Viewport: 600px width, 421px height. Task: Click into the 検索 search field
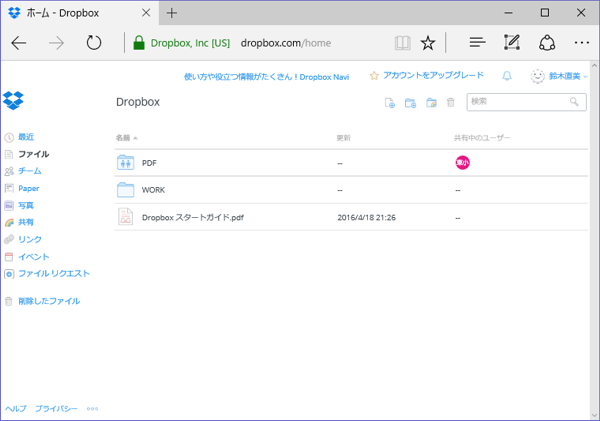pos(526,102)
